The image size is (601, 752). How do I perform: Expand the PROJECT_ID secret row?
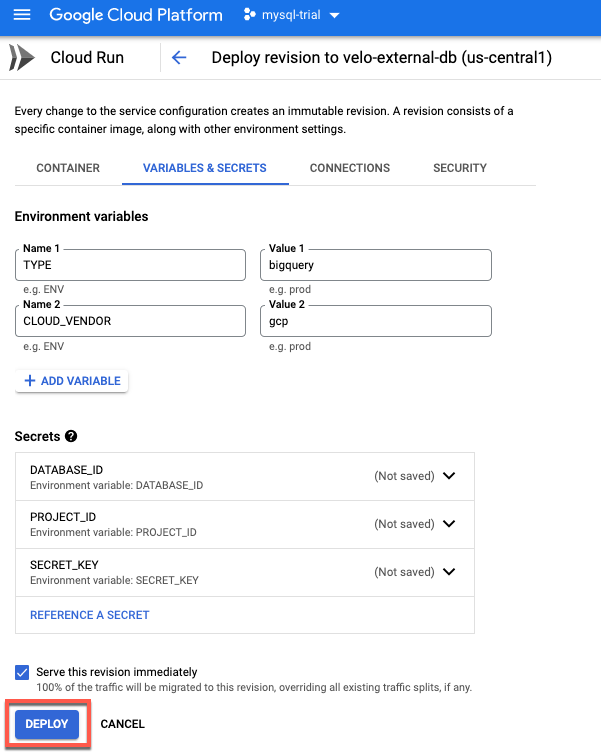coord(449,524)
